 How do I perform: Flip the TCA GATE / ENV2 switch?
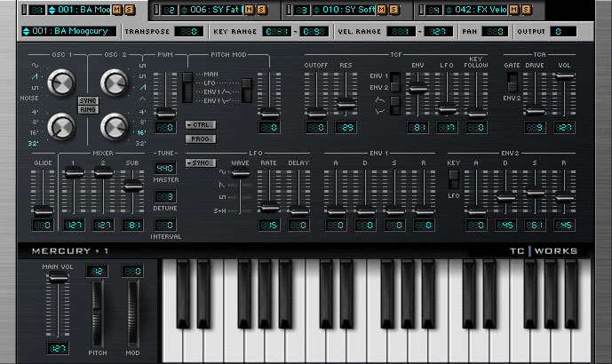513,83
